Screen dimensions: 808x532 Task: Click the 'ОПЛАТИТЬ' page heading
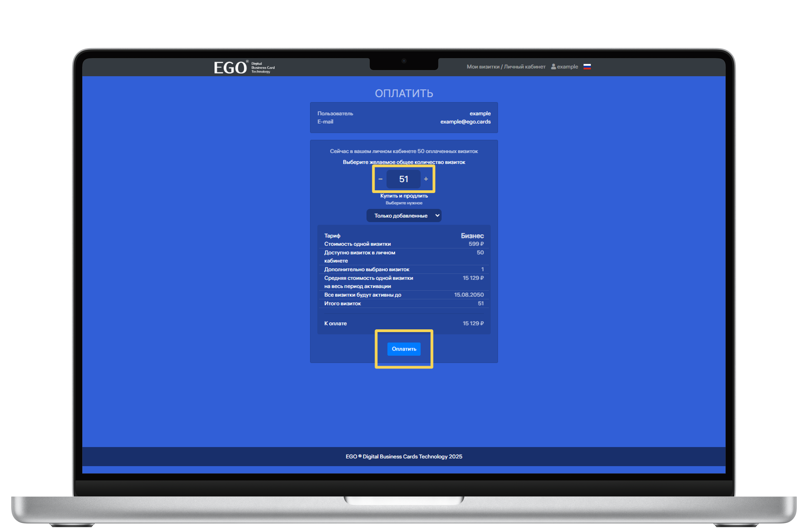click(x=404, y=93)
